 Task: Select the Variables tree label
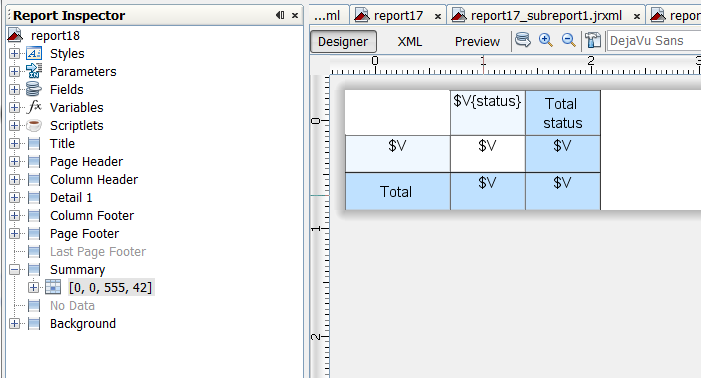tap(76, 107)
